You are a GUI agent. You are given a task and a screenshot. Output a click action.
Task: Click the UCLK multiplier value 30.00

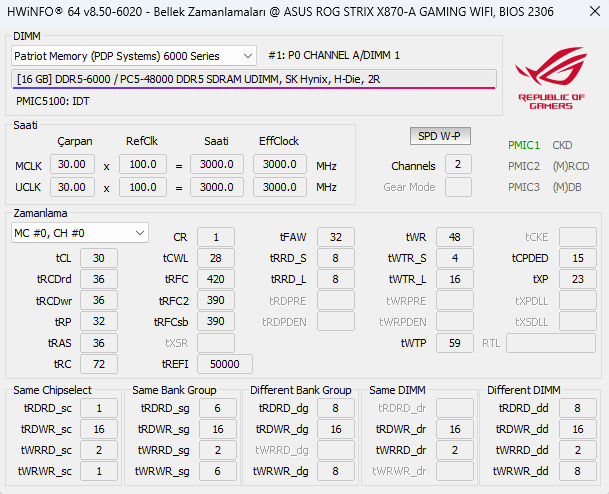click(72, 187)
